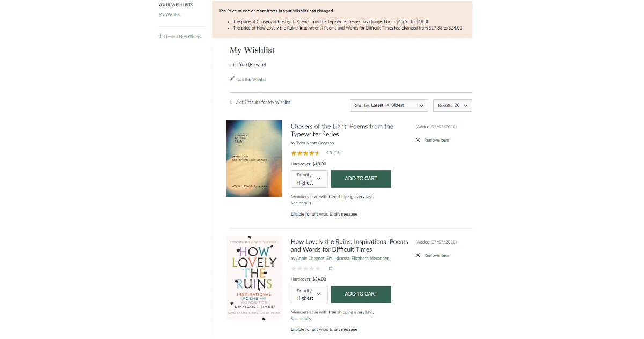Click the X icon to remove How Lovely the Ruins
This screenshot has height=339, width=644.
pos(418,255)
